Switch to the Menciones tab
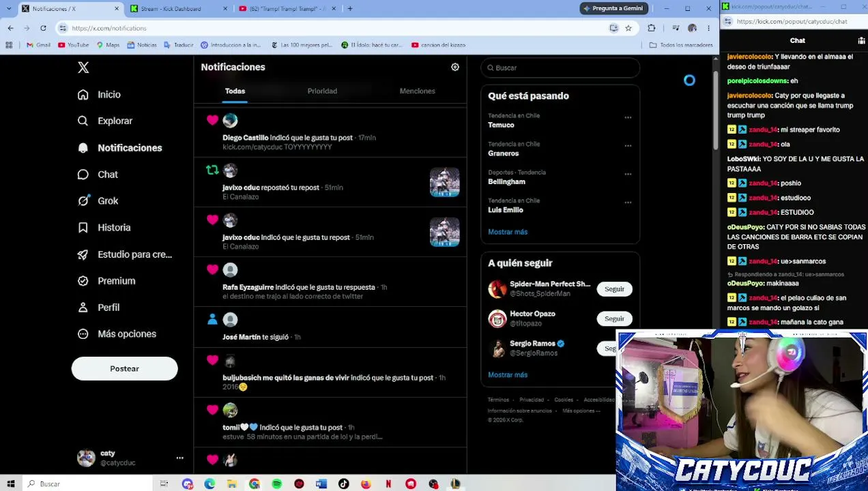 coord(417,91)
